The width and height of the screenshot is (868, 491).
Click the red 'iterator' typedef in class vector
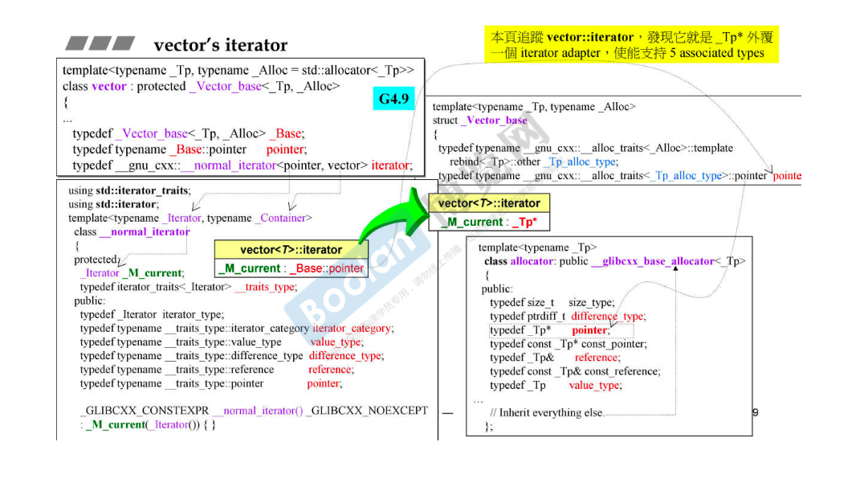pyautogui.click(x=391, y=166)
